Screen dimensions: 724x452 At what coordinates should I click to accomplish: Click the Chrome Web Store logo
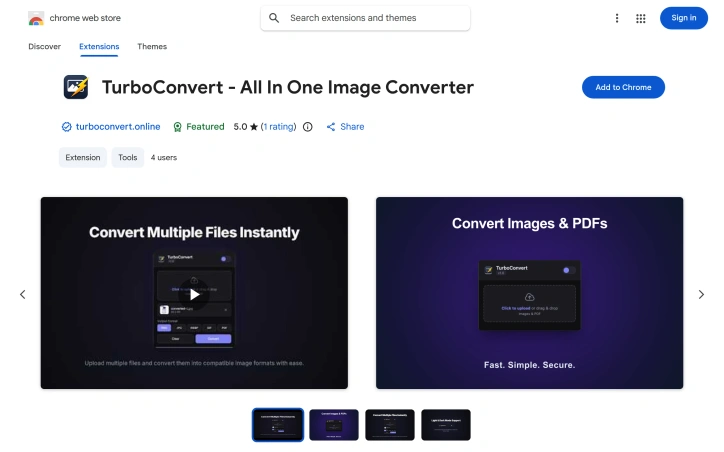(x=36, y=18)
